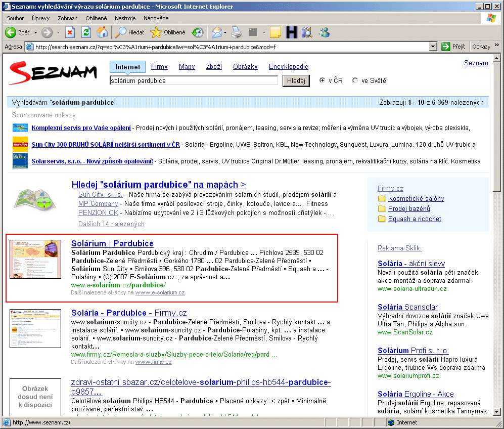Open the Kosmetické salóny folder link

[416, 198]
